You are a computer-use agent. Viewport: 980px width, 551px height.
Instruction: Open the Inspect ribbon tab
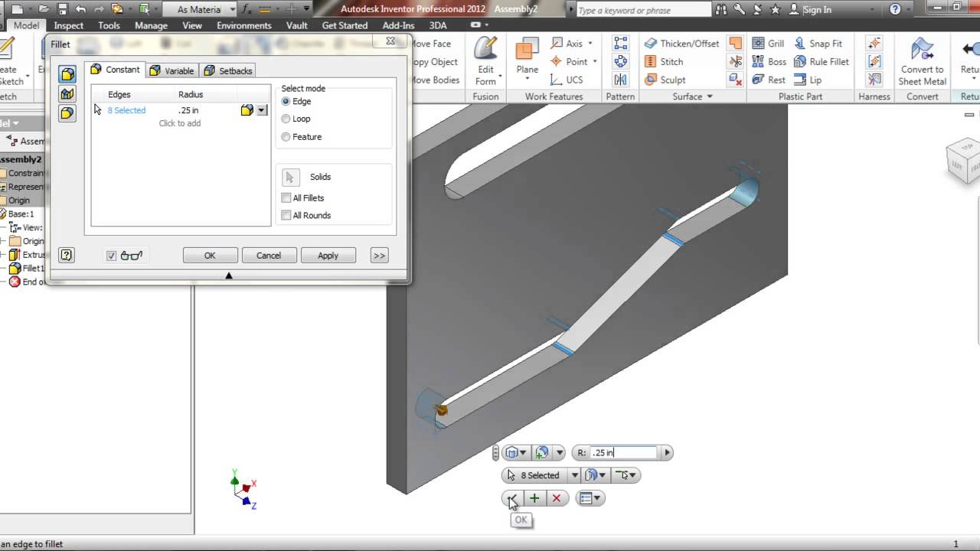click(x=68, y=25)
